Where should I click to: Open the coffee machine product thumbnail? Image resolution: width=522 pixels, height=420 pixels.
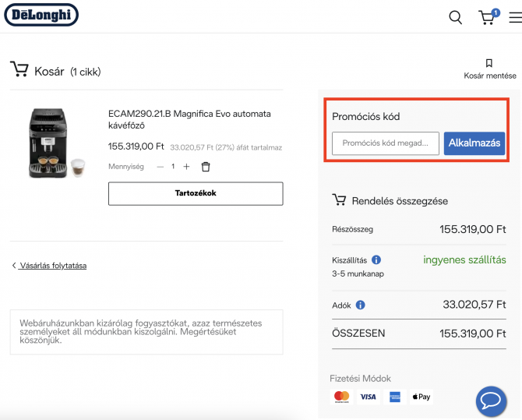pos(56,143)
